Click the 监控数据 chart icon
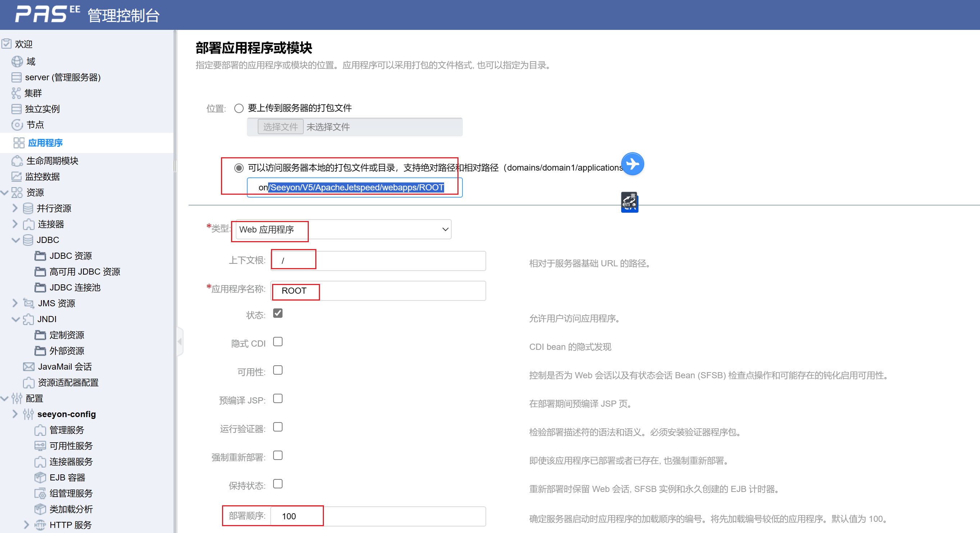Image resolution: width=980 pixels, height=533 pixels. click(x=17, y=176)
